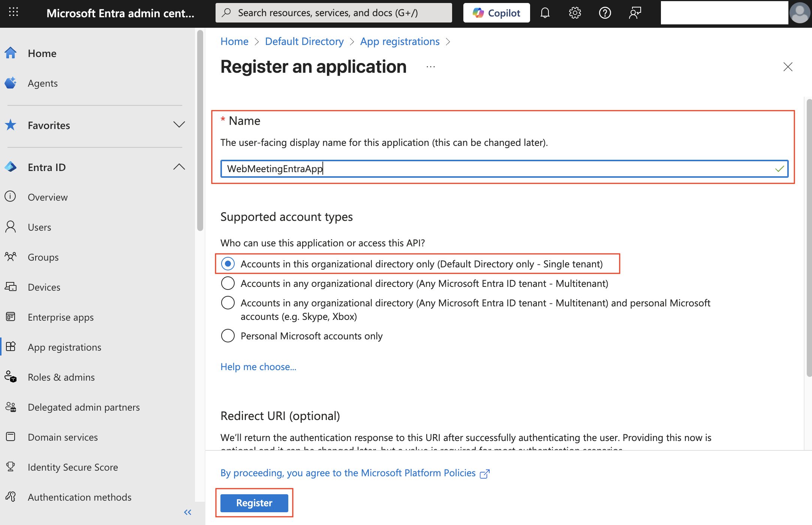Collapse the Entra ID section
Screen dimensions: 812x525
click(179, 167)
